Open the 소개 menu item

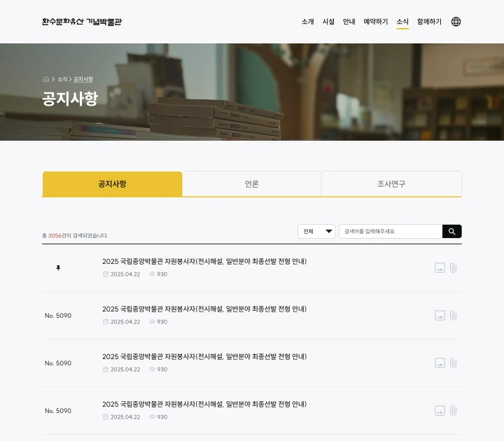coord(307,22)
